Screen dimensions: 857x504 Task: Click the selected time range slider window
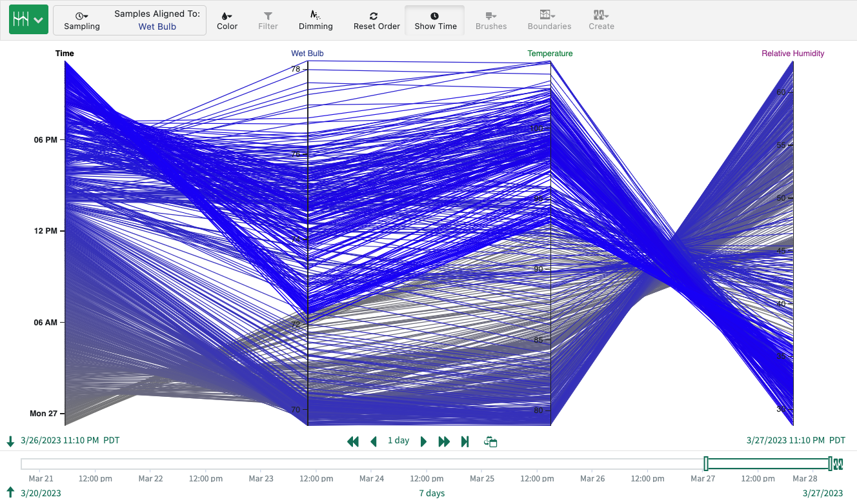[x=768, y=463]
